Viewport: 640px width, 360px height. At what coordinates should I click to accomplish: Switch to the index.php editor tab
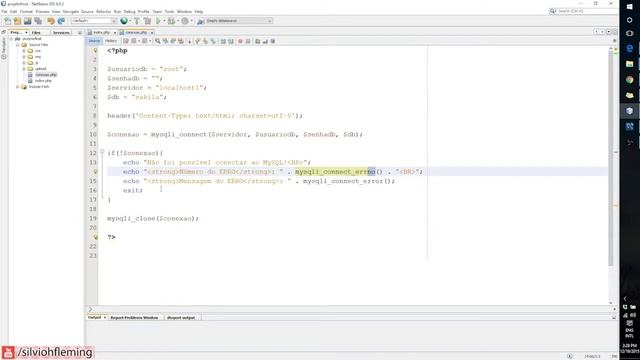pos(102,32)
